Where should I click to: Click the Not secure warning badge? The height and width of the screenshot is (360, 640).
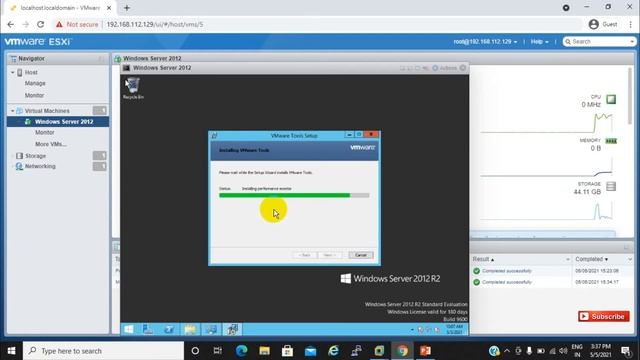tap(77, 24)
